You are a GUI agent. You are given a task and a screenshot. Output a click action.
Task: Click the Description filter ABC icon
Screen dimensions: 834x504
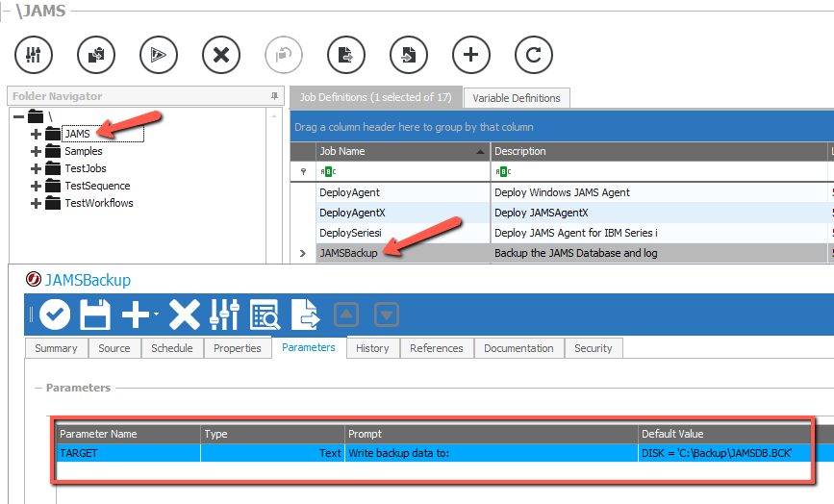point(503,171)
